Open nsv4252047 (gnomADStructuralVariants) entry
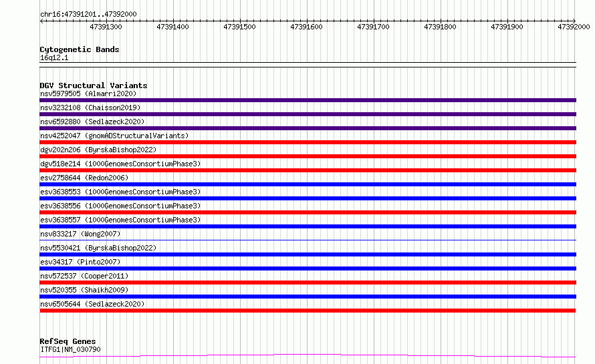595x364 pixels. click(x=114, y=136)
